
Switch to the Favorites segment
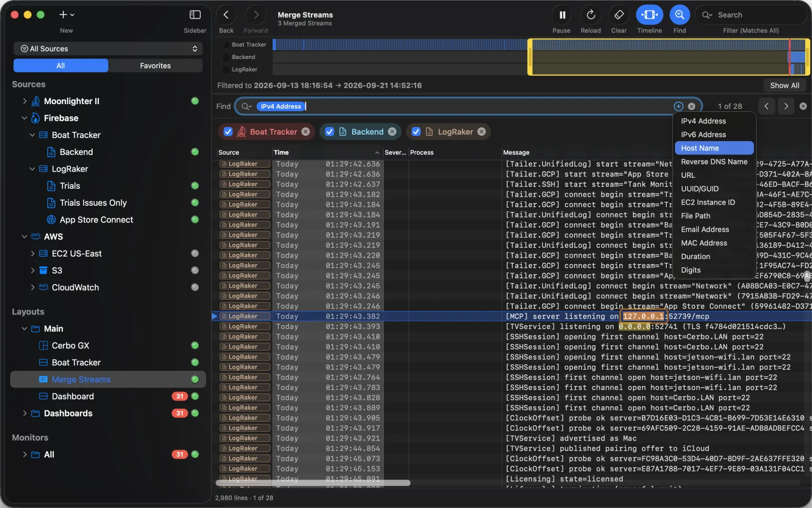point(155,66)
